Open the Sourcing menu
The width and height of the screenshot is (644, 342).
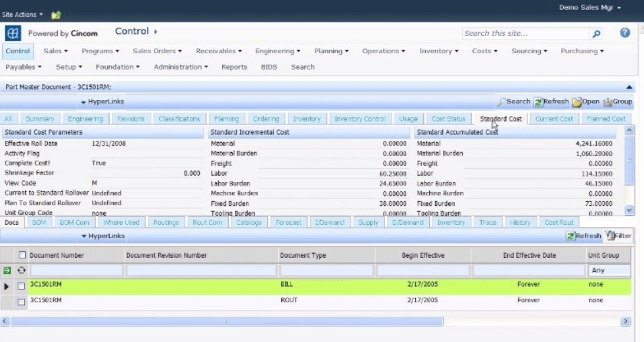coord(530,51)
